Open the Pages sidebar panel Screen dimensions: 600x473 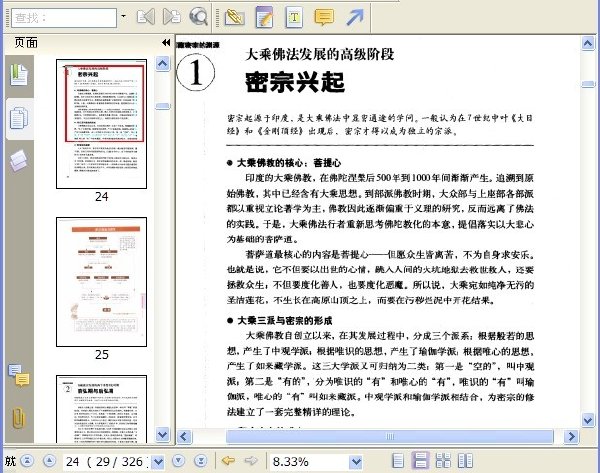coord(19,118)
